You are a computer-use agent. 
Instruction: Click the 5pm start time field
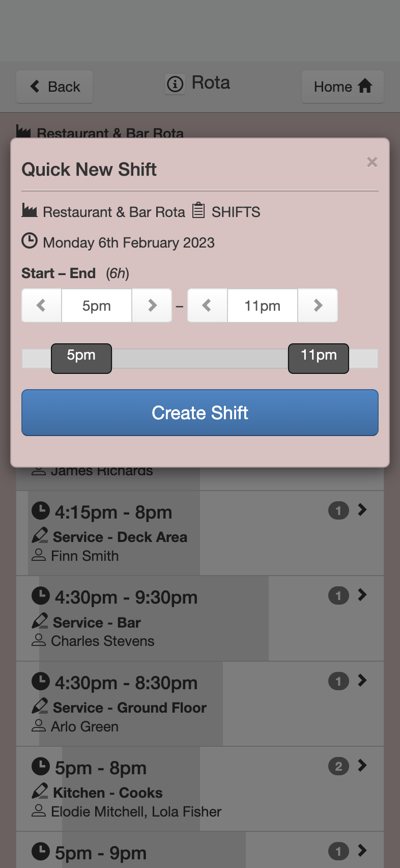tap(97, 306)
